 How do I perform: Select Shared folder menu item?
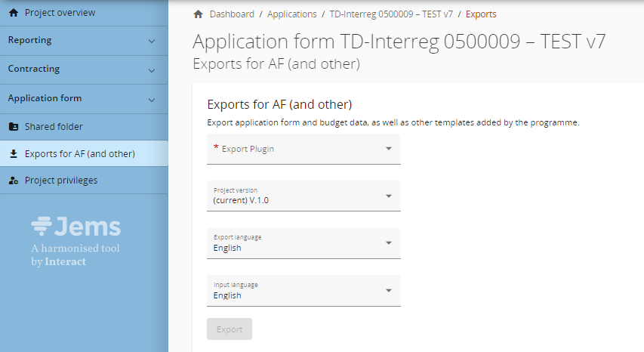[x=54, y=127]
